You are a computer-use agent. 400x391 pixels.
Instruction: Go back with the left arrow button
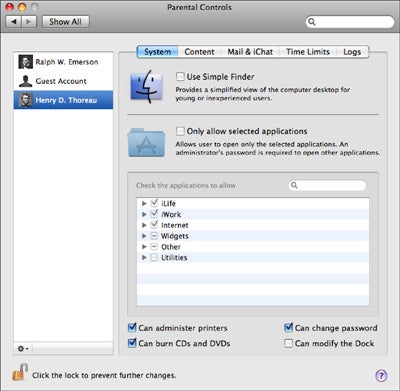tap(14, 22)
